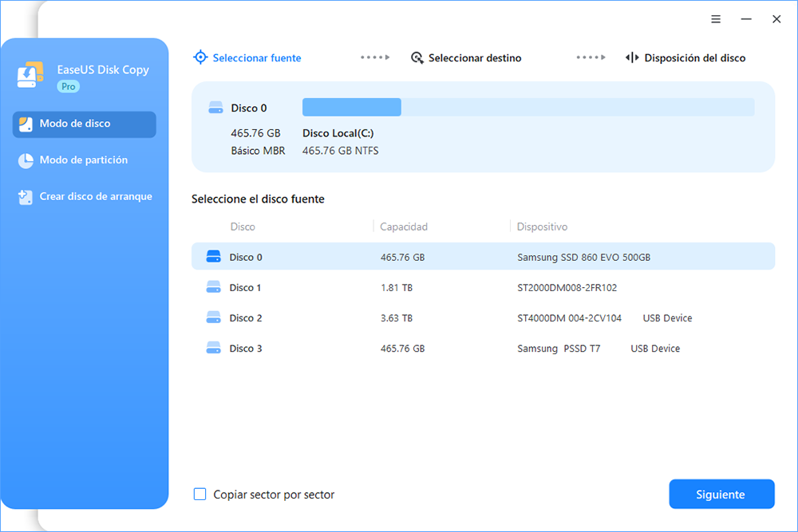Switch to Modo de disco
798x532 pixels.
pyautogui.click(x=85, y=124)
